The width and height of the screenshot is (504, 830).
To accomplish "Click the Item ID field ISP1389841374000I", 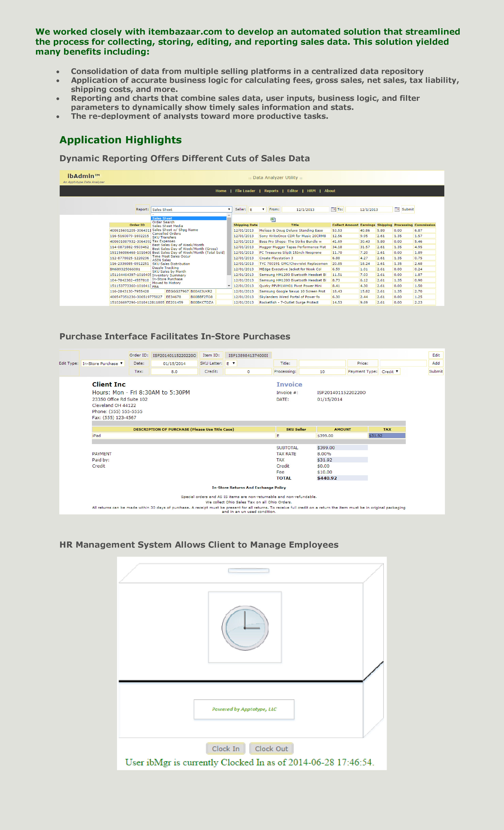I will click(248, 355).
